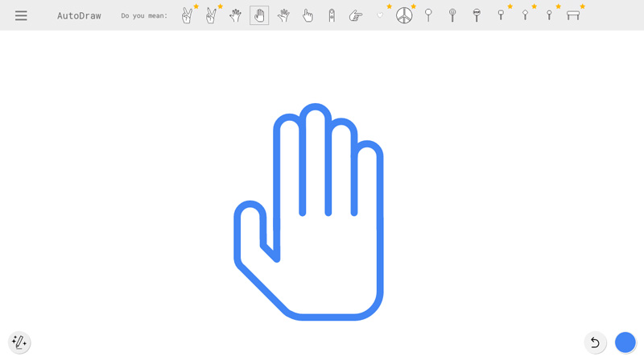
Task: Click the AutoDraw title text
Action: pyautogui.click(x=79, y=15)
